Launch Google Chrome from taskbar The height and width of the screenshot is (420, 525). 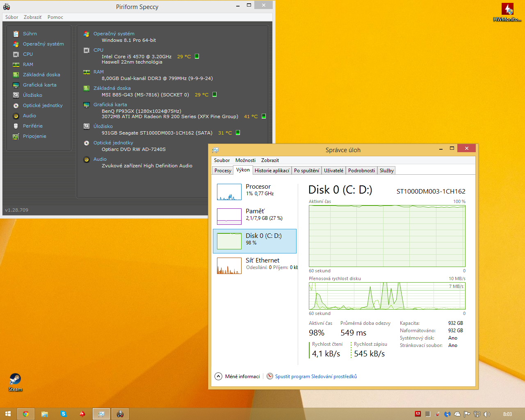point(25,414)
